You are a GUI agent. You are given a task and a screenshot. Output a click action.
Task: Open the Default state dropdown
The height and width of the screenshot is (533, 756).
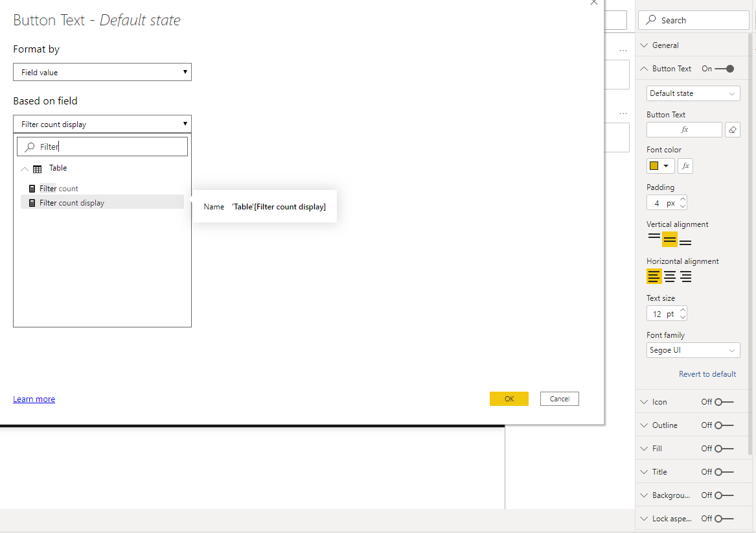[693, 93]
